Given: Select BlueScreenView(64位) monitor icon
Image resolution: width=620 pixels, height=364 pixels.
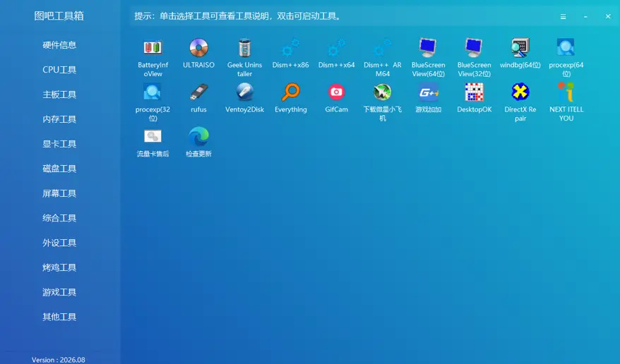Looking at the screenshot, I should click(x=428, y=48).
